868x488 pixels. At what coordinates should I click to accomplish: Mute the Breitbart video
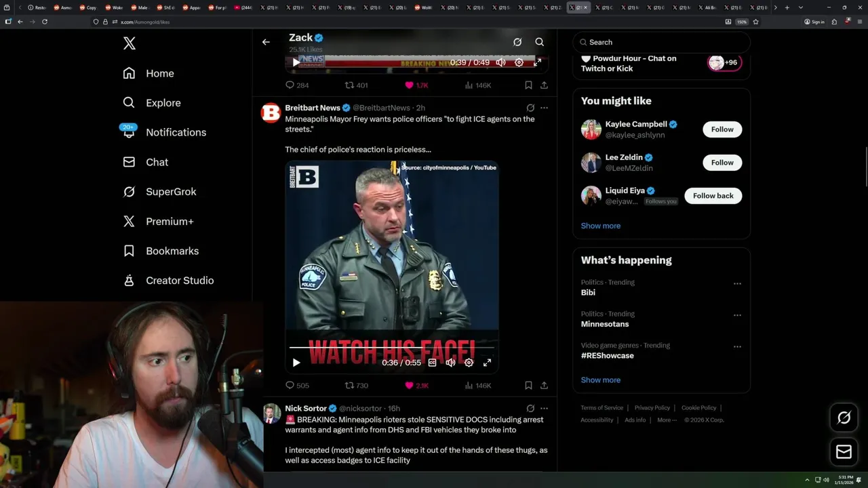tap(450, 363)
